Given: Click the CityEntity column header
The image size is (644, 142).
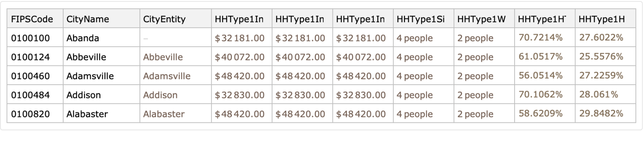Looking at the screenshot, I should click(x=164, y=19).
